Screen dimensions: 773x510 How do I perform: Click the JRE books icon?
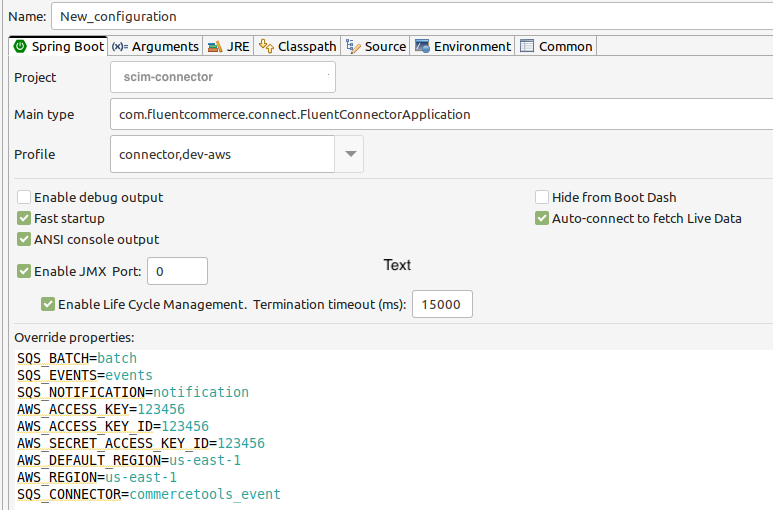pos(215,46)
